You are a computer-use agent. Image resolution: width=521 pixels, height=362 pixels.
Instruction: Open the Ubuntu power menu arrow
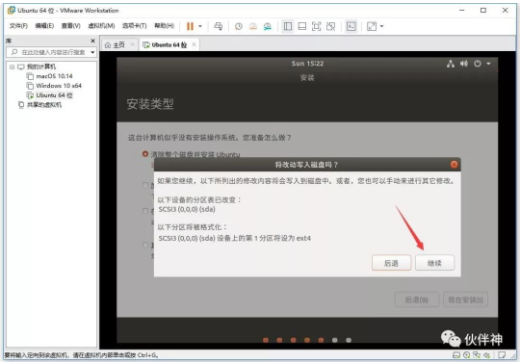coord(489,64)
